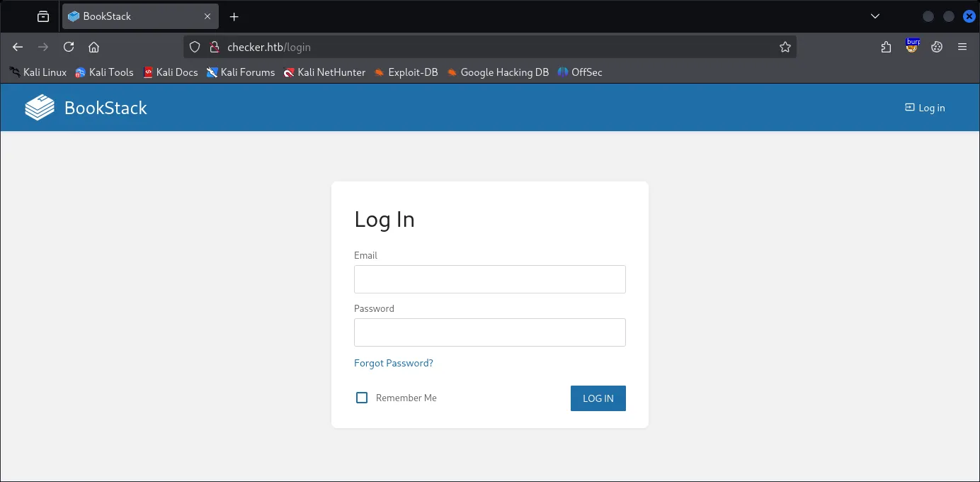Open the Firefox application hamburger menu

coord(962,47)
